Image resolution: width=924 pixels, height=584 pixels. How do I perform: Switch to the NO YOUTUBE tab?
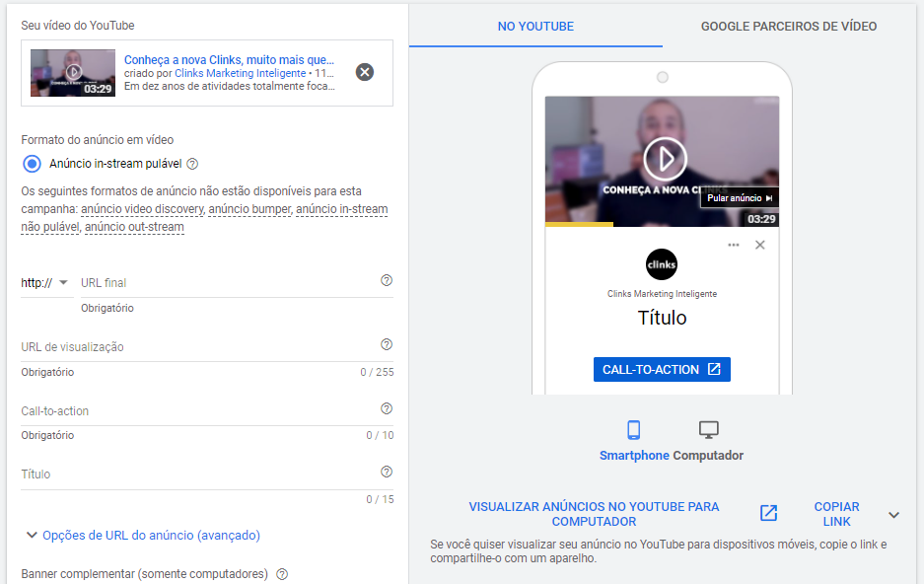535,26
